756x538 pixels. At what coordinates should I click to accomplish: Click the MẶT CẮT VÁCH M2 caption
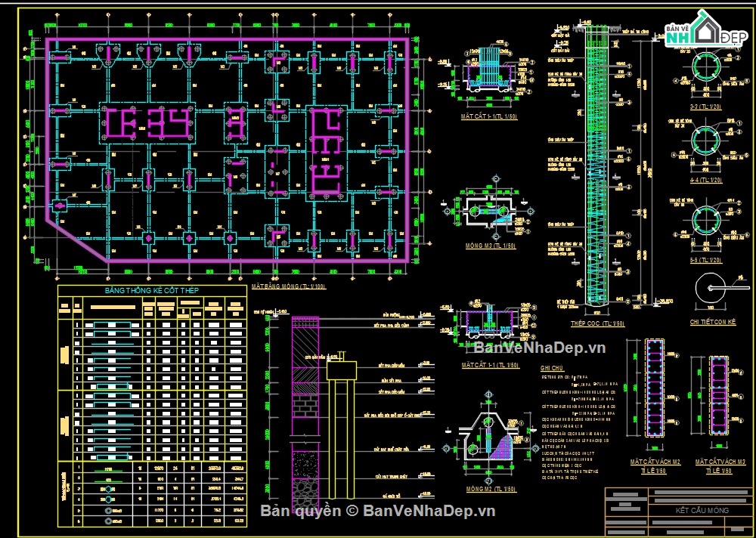[x=655, y=462]
